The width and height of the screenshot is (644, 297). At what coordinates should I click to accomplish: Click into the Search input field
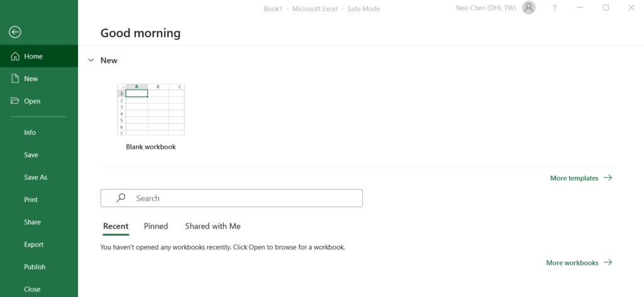tap(231, 198)
